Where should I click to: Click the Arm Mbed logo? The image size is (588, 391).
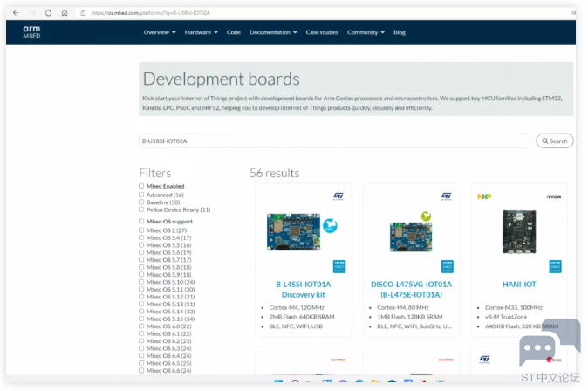tap(31, 32)
